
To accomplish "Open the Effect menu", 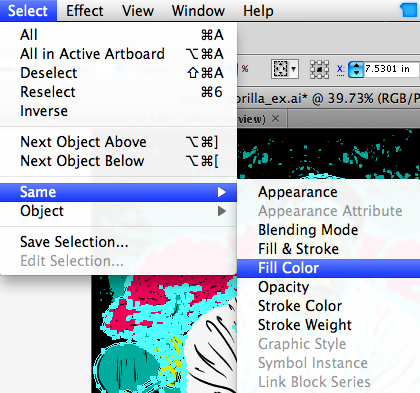I will click(x=85, y=11).
